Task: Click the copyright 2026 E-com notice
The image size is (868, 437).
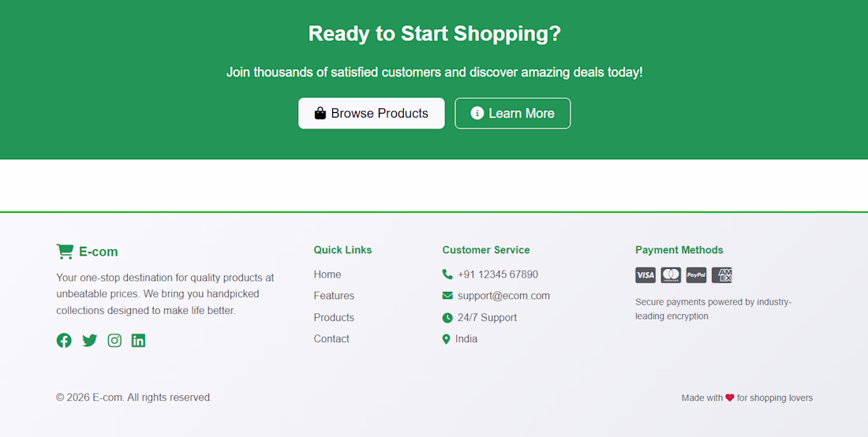Action: pos(134,398)
